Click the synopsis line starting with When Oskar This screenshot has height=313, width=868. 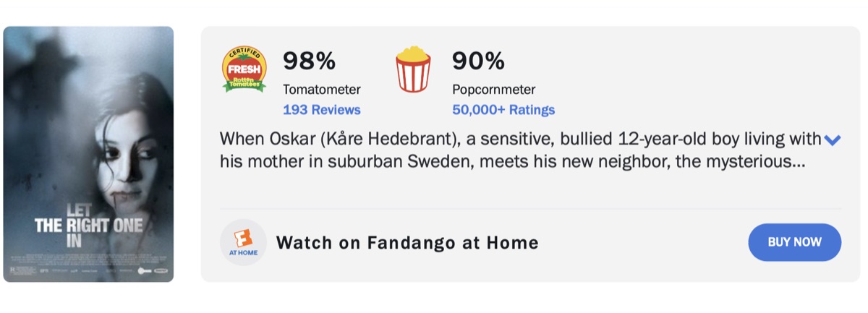pyautogui.click(x=520, y=139)
